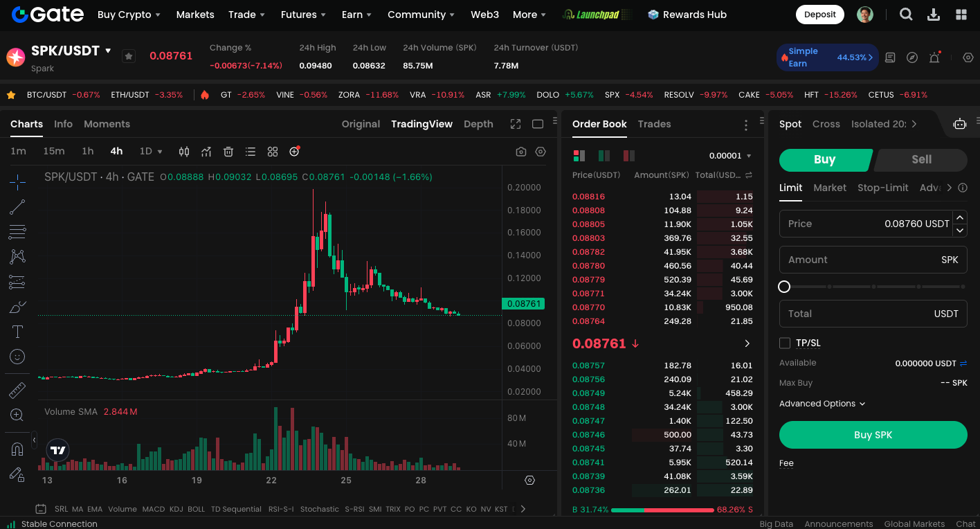Remove all drawings with the trash icon
The height and width of the screenshot is (529, 980).
(228, 151)
